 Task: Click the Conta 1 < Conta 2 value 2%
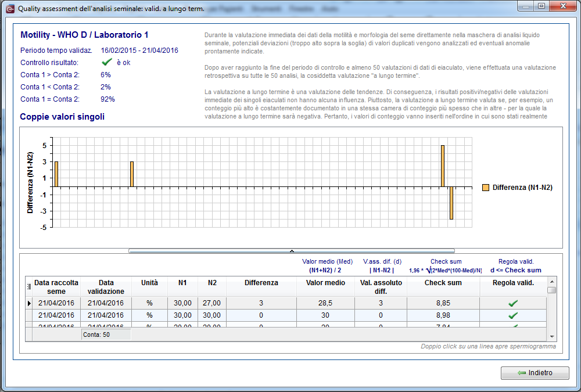[x=106, y=87]
